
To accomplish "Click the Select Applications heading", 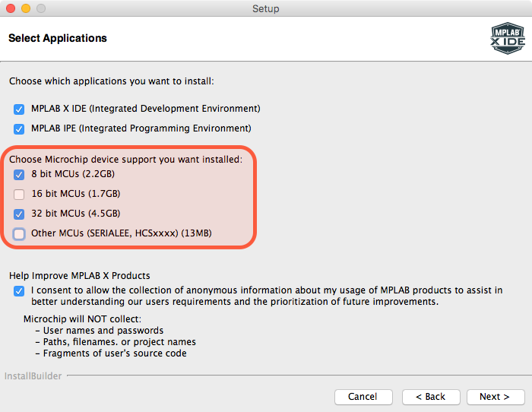I will pyautogui.click(x=58, y=38).
